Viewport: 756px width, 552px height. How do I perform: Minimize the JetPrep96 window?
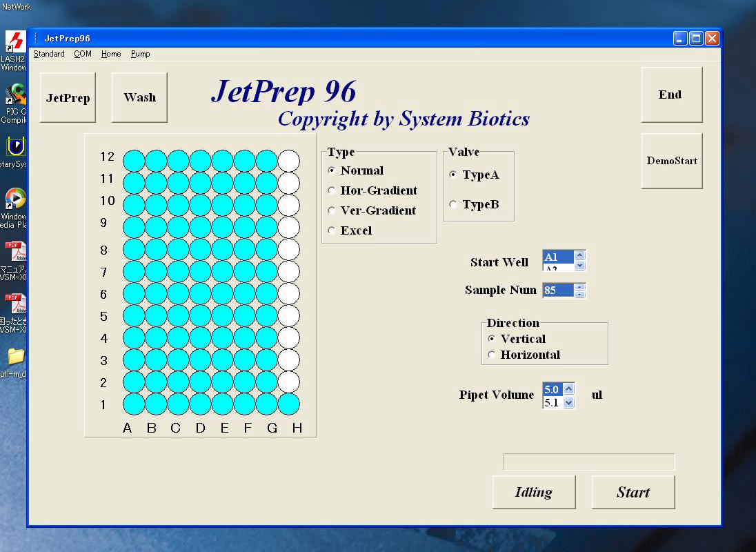pyautogui.click(x=680, y=38)
